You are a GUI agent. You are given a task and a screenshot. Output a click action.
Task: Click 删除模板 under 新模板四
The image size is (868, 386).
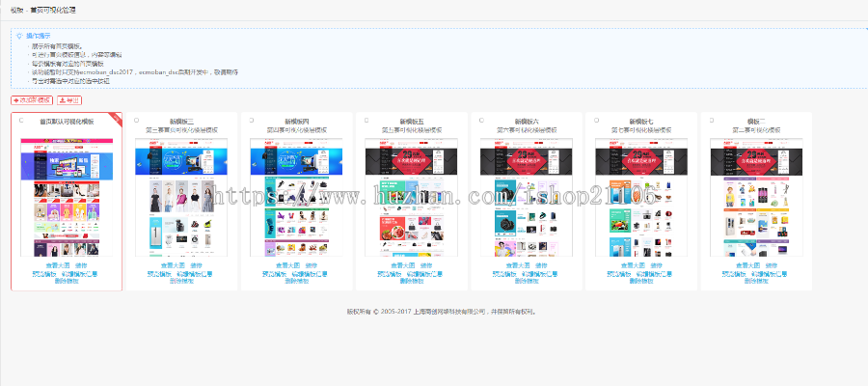pos(296,281)
